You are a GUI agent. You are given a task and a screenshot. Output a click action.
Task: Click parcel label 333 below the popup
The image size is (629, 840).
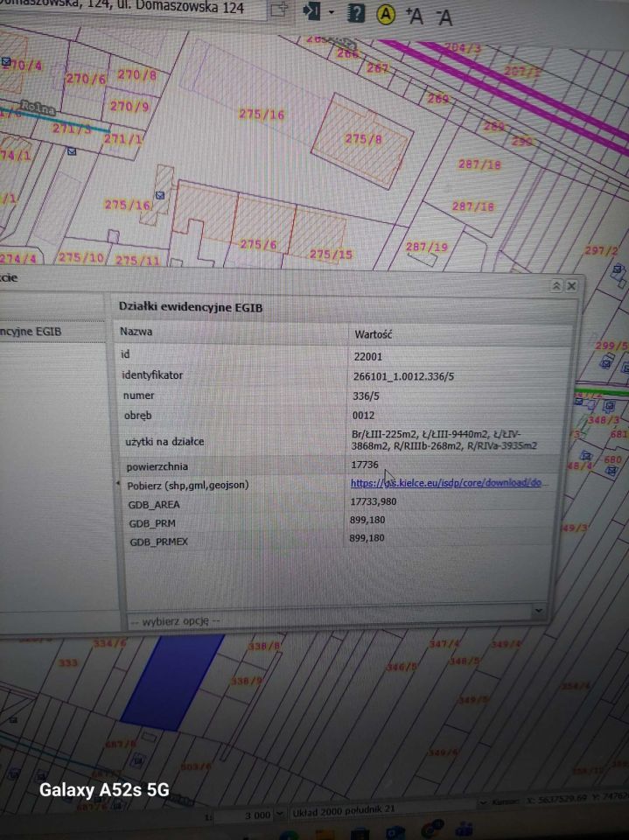[68, 662]
